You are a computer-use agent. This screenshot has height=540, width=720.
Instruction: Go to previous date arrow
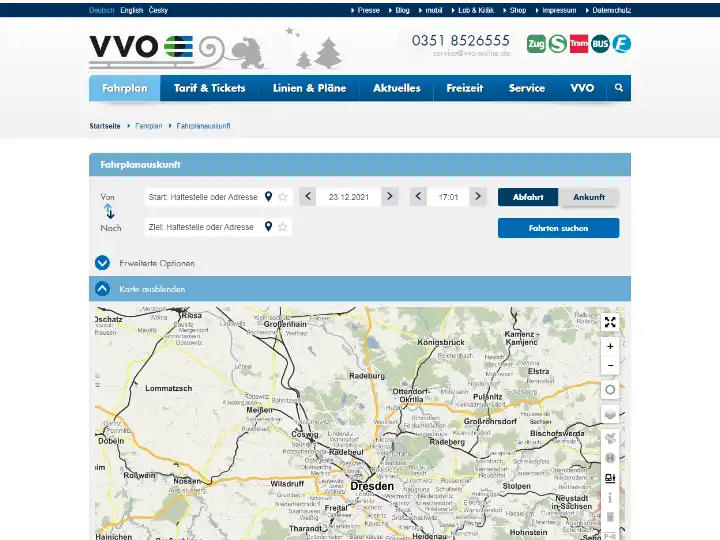308,197
